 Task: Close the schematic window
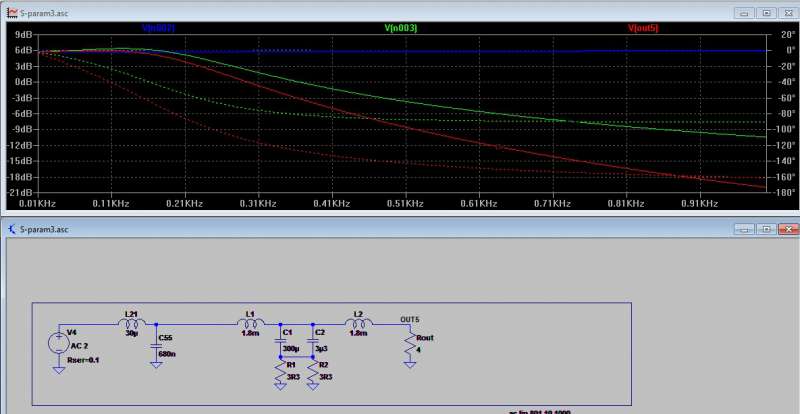pyautogui.click(x=788, y=229)
